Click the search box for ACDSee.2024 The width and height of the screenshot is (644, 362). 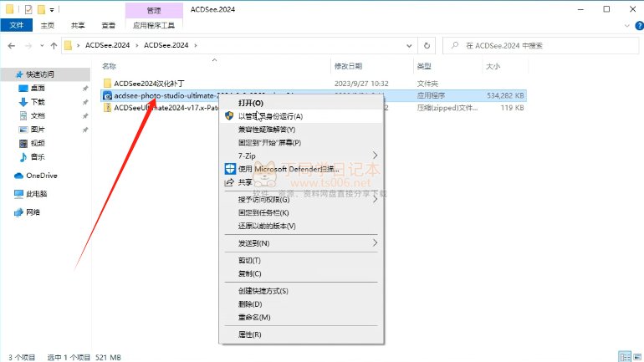[x=540, y=45]
